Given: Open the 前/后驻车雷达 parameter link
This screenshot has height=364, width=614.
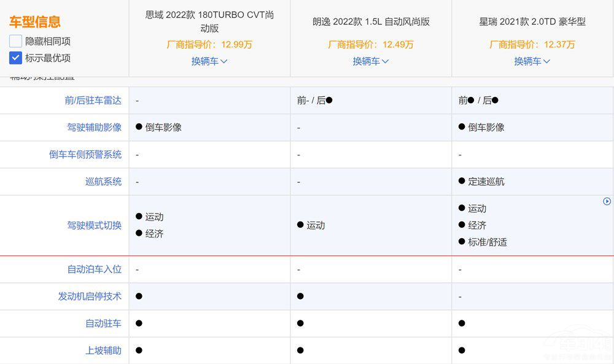Looking at the screenshot, I should (x=93, y=101).
